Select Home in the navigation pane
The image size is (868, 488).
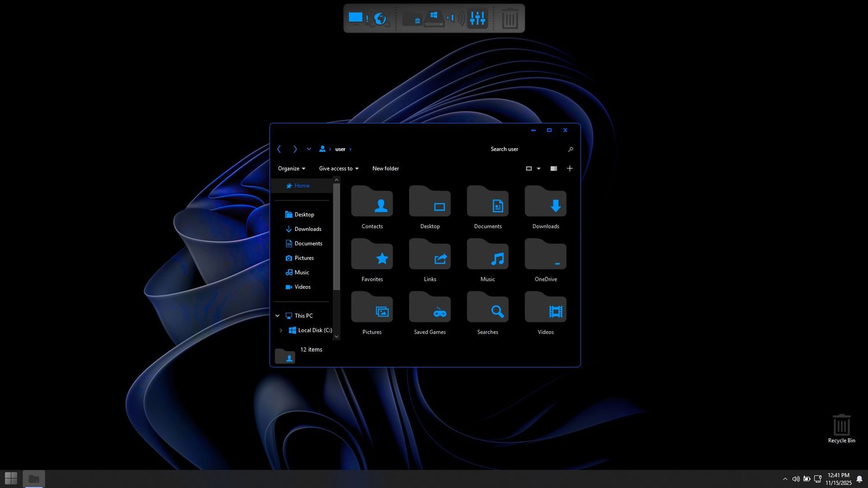click(301, 186)
